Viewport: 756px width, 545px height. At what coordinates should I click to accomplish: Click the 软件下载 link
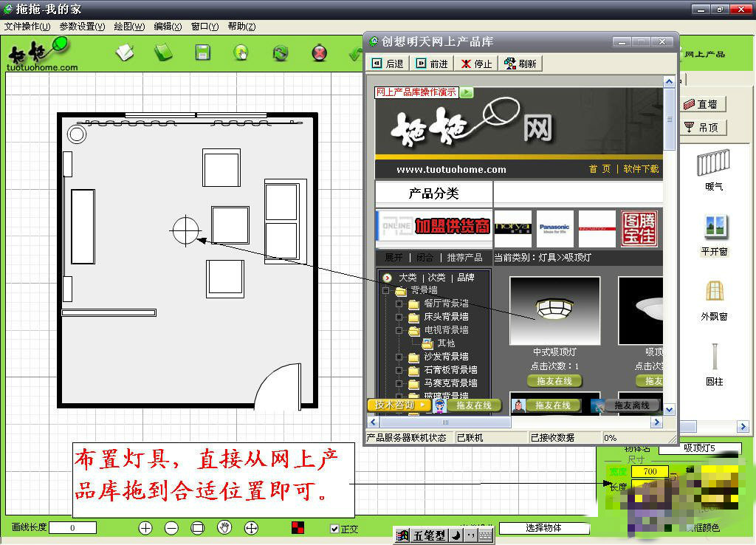click(641, 169)
